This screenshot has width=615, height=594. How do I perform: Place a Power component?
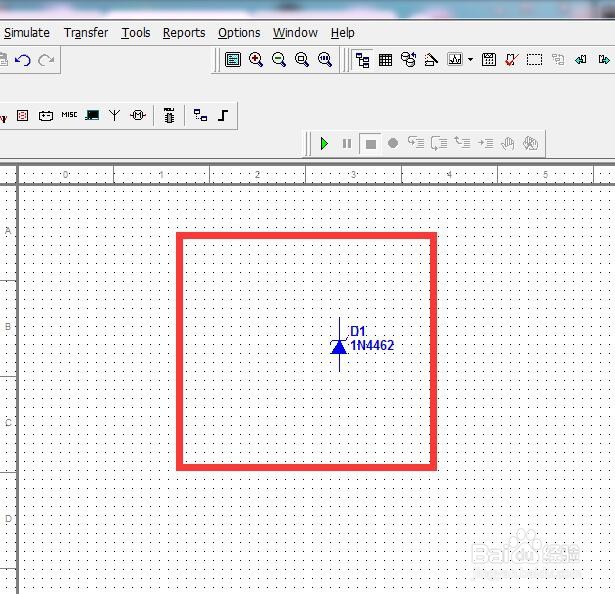[46, 115]
